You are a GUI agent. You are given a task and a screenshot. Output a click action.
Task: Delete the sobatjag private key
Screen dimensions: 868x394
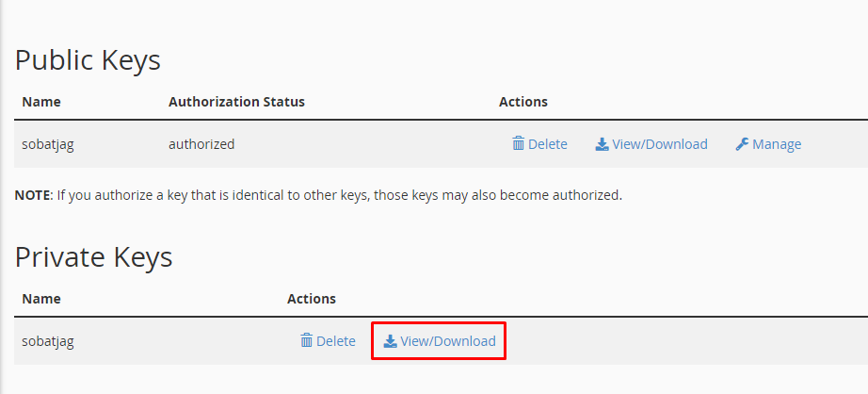328,341
